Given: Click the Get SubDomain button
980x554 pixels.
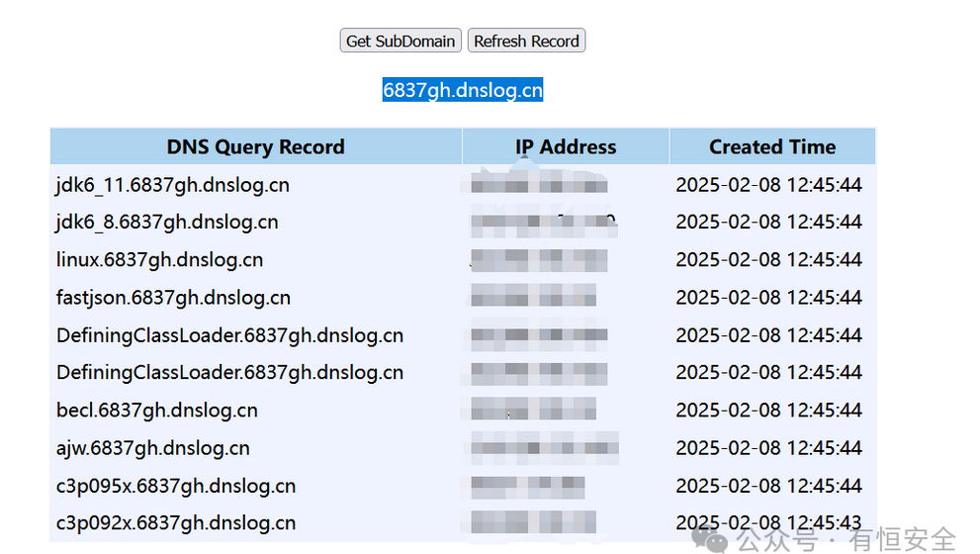Looking at the screenshot, I should [x=401, y=41].
